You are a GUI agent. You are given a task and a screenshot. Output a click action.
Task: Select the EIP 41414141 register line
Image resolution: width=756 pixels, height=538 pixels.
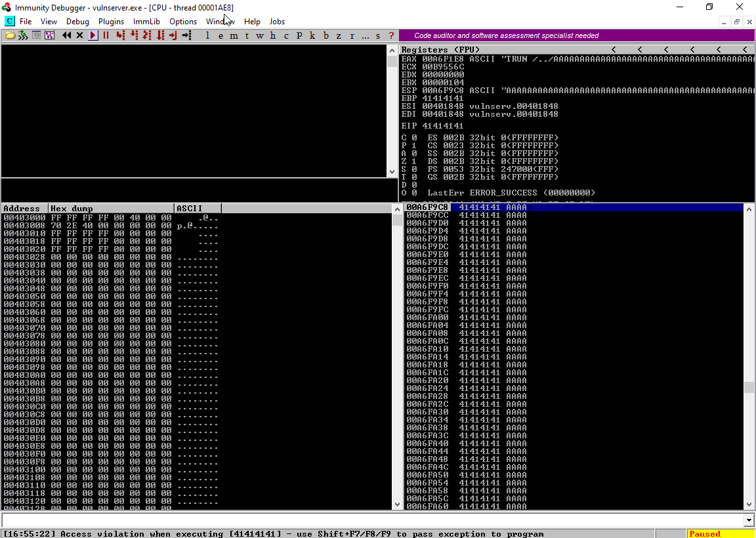[432, 125]
